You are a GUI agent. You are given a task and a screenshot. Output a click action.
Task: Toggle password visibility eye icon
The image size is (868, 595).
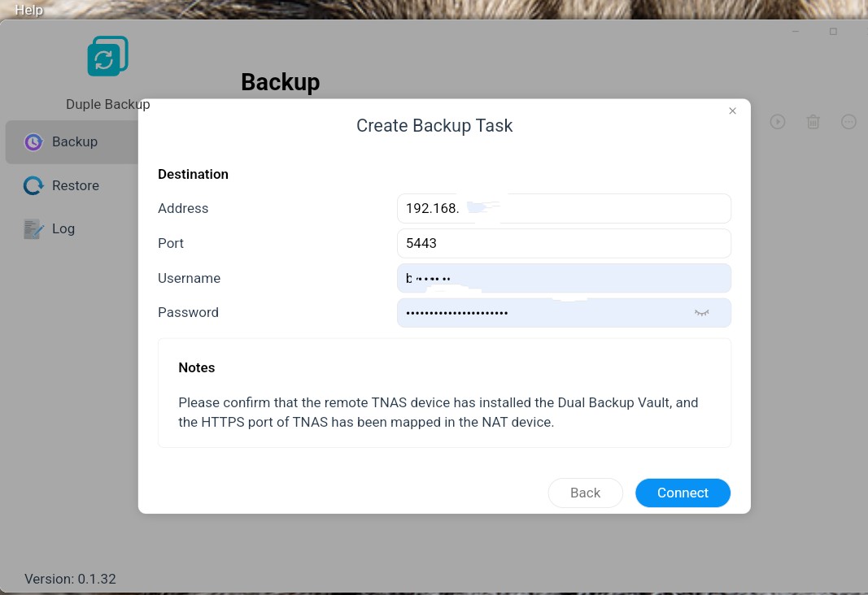pos(701,313)
